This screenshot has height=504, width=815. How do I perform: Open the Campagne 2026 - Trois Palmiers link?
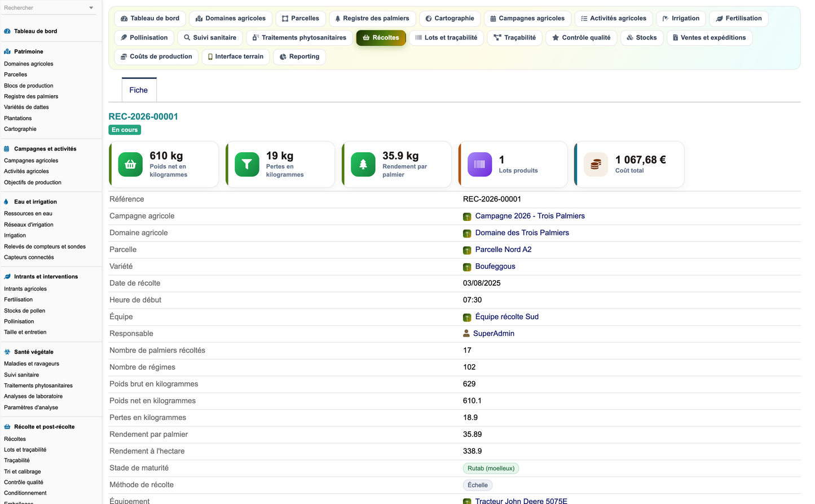(530, 216)
